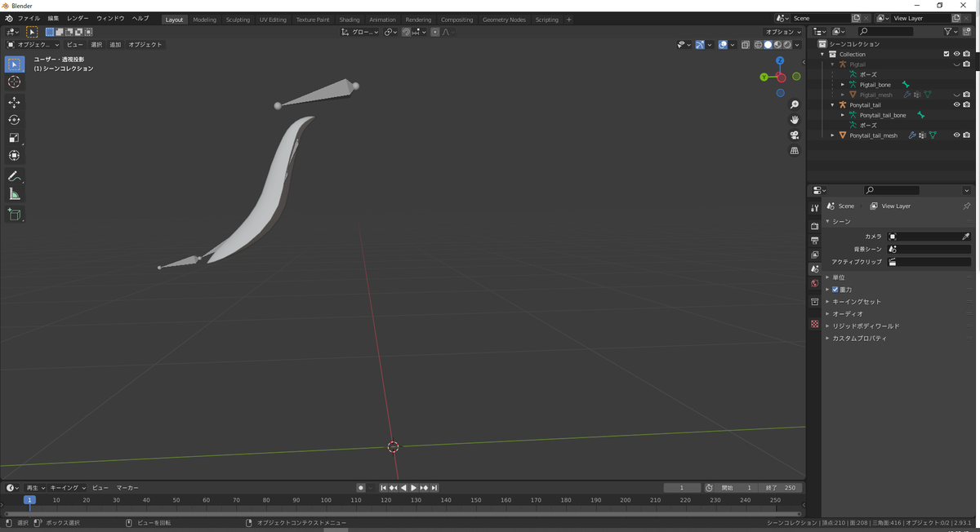Select the Cursor tool in the toolbar
Image resolution: width=980 pixels, height=532 pixels.
tap(14, 82)
